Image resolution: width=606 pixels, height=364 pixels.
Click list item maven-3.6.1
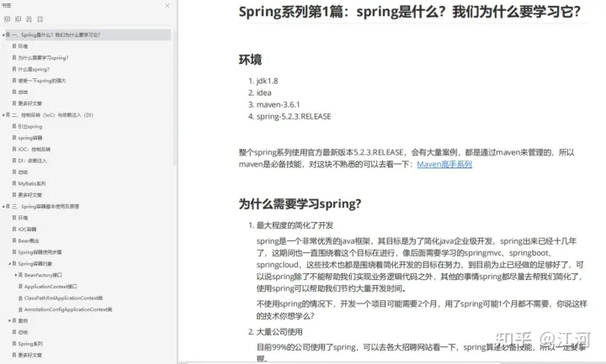click(279, 104)
